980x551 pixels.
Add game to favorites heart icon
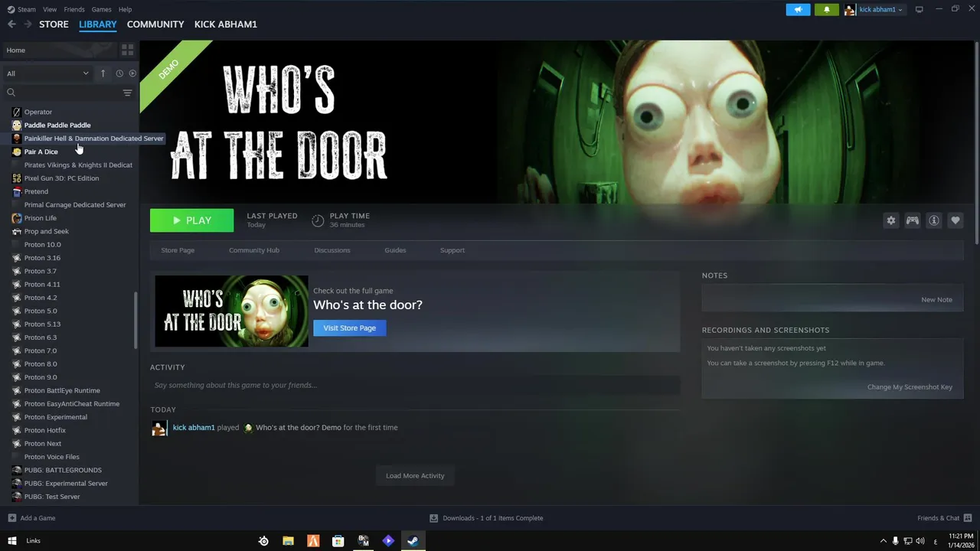[955, 220]
